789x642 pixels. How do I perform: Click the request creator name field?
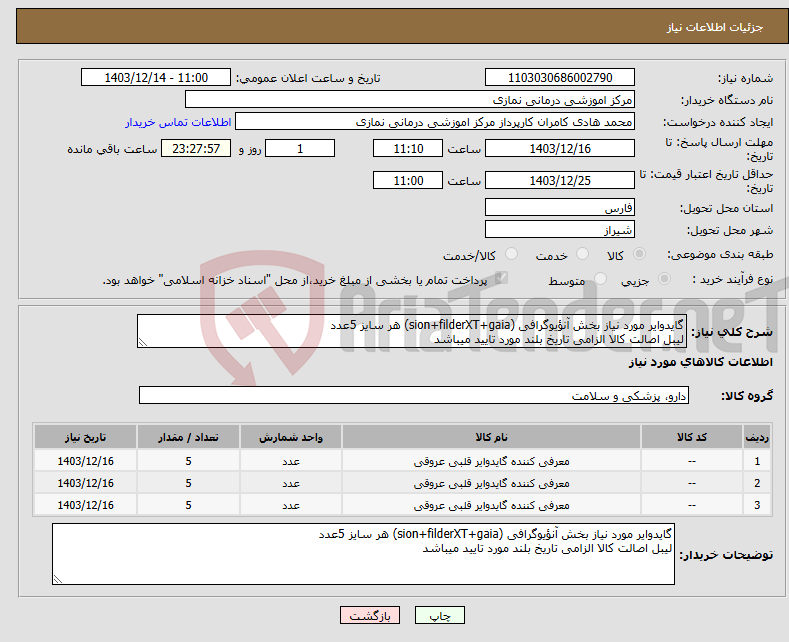point(435,122)
